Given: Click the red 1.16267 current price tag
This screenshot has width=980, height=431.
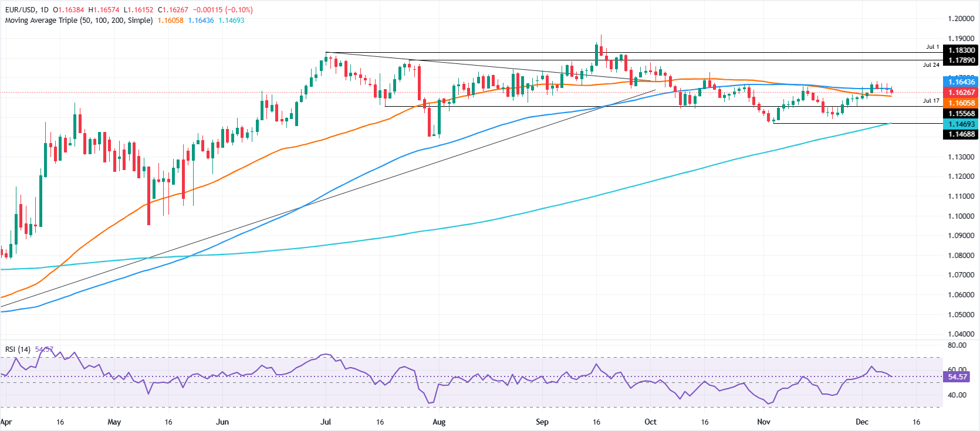Looking at the screenshot, I should click(x=961, y=93).
